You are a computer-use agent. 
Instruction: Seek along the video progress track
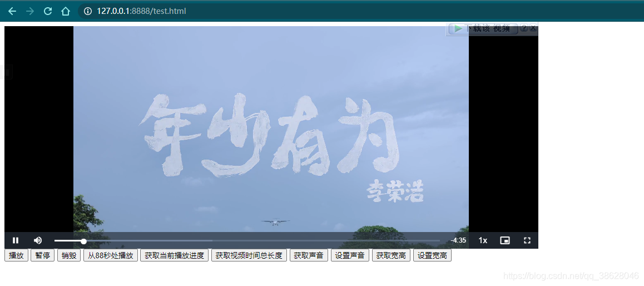(247, 241)
